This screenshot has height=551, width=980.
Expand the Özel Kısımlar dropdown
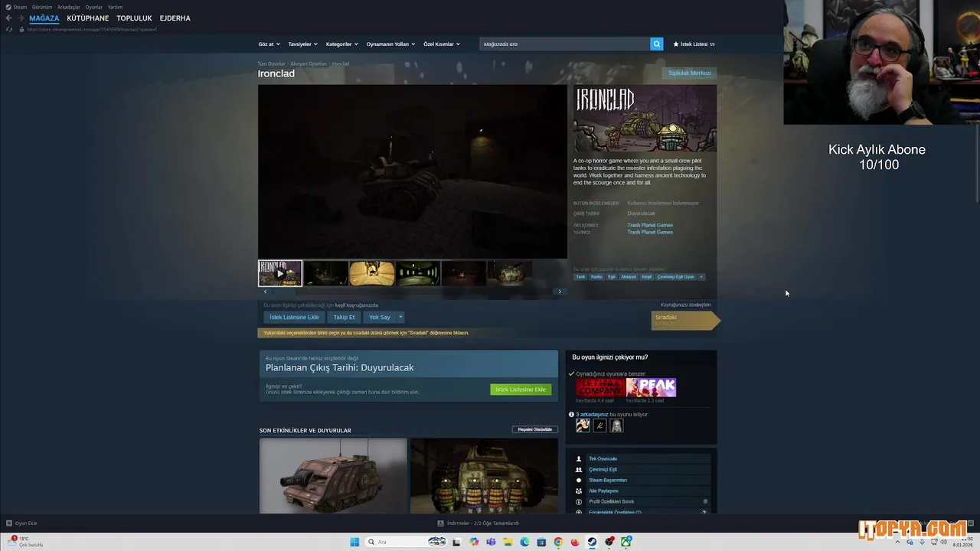click(442, 44)
